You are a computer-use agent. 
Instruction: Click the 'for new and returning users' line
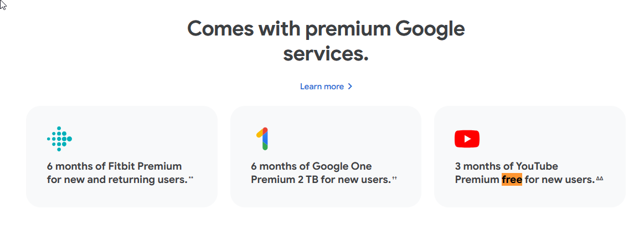point(116,180)
